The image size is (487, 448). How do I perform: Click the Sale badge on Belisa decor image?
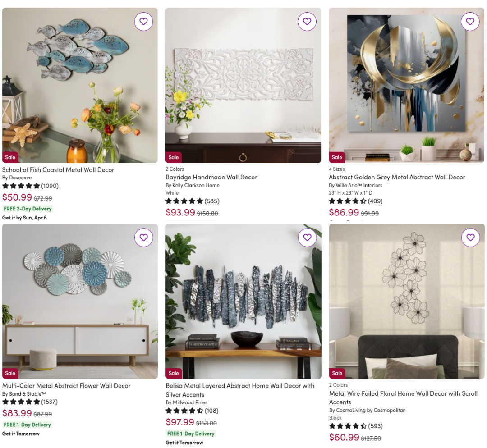[174, 373]
